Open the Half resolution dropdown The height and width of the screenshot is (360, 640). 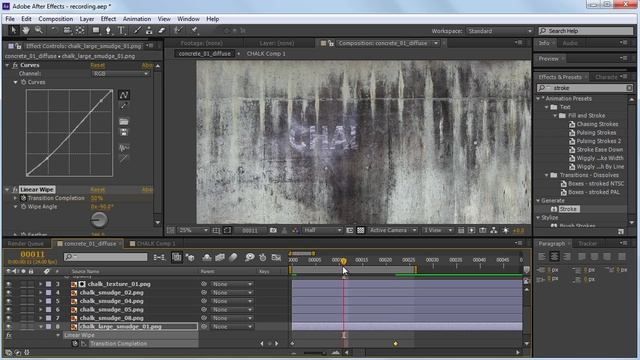click(x=322, y=231)
